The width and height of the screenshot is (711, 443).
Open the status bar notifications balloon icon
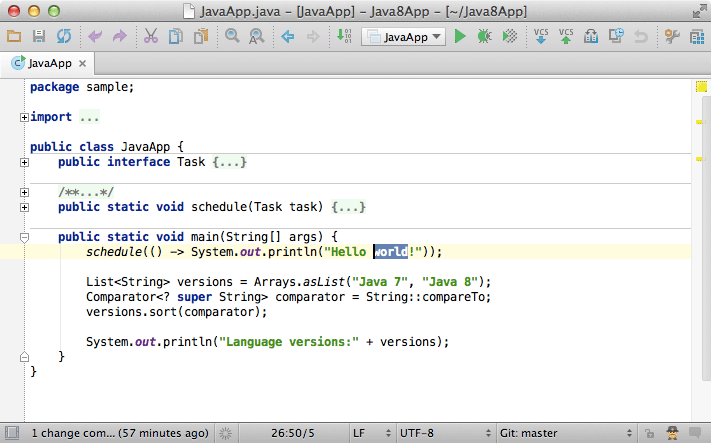pyautogui.click(x=695, y=433)
